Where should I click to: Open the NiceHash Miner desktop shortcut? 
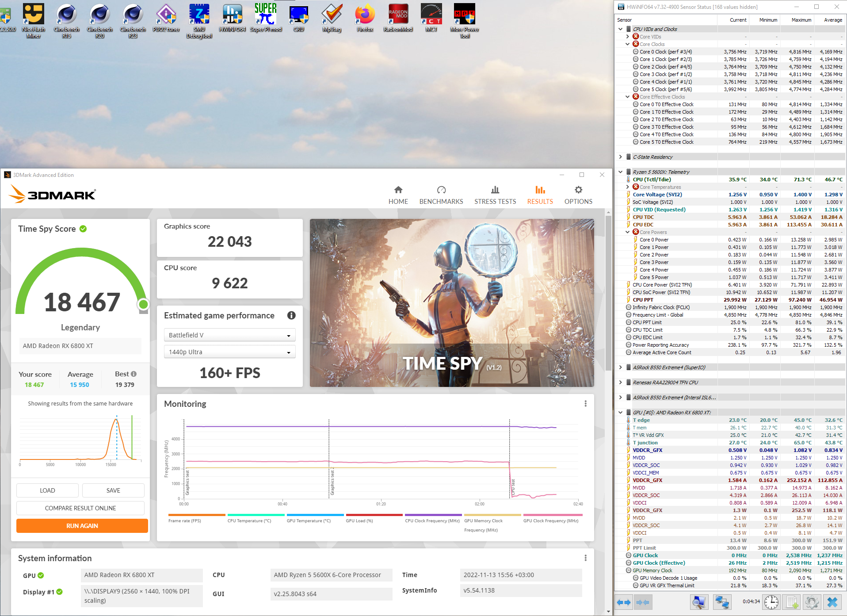34,20
